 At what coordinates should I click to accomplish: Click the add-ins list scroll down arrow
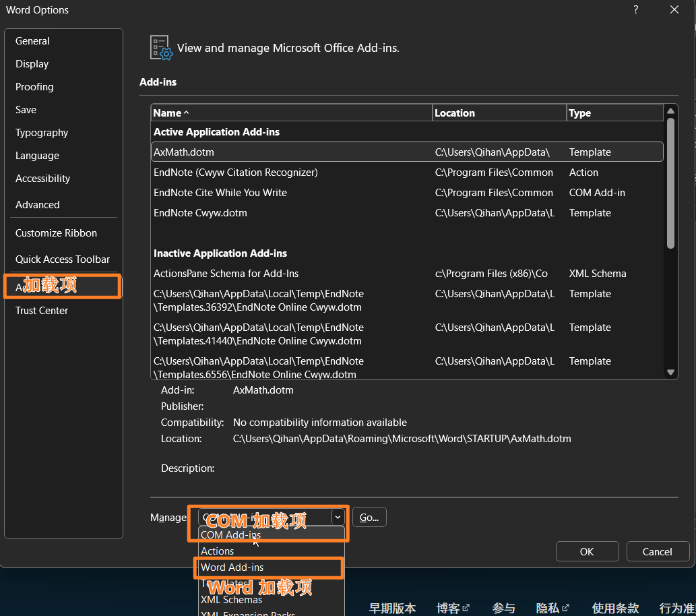tap(670, 372)
